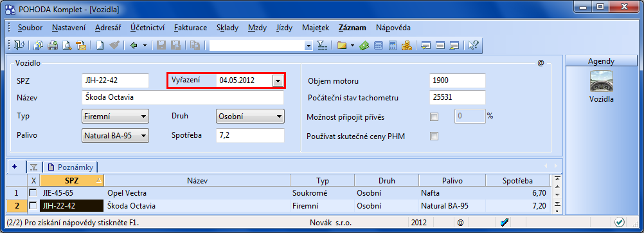Open the Účetnictví menu
The width and height of the screenshot is (644, 233).
[147, 28]
